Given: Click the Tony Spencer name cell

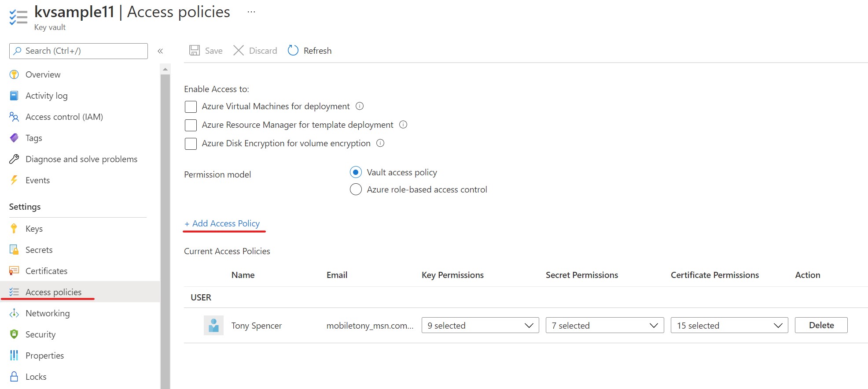Looking at the screenshot, I should pyautogui.click(x=256, y=326).
